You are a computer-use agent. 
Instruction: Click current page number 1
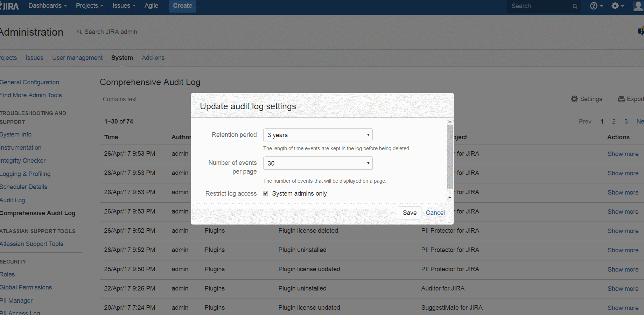pos(602,121)
